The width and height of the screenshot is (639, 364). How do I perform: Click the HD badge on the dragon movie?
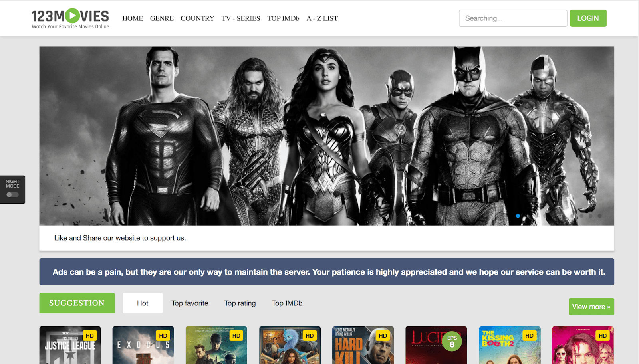310,336
